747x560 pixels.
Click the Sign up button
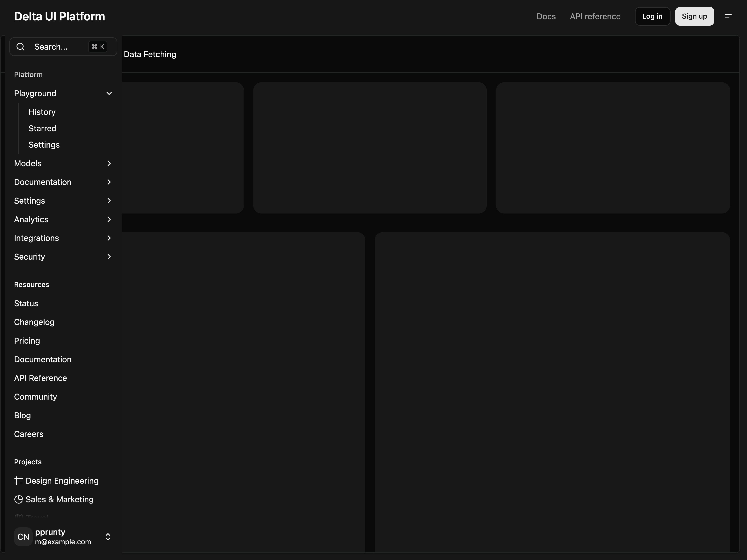click(694, 16)
